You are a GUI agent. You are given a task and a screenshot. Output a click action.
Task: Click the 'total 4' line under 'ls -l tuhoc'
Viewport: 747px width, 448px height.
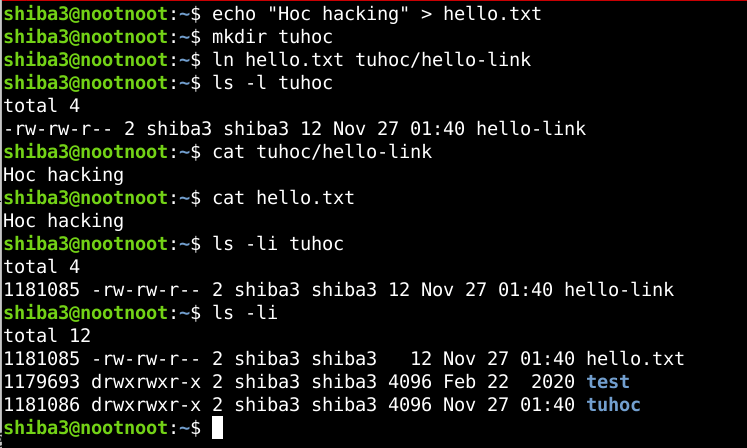tap(41, 106)
